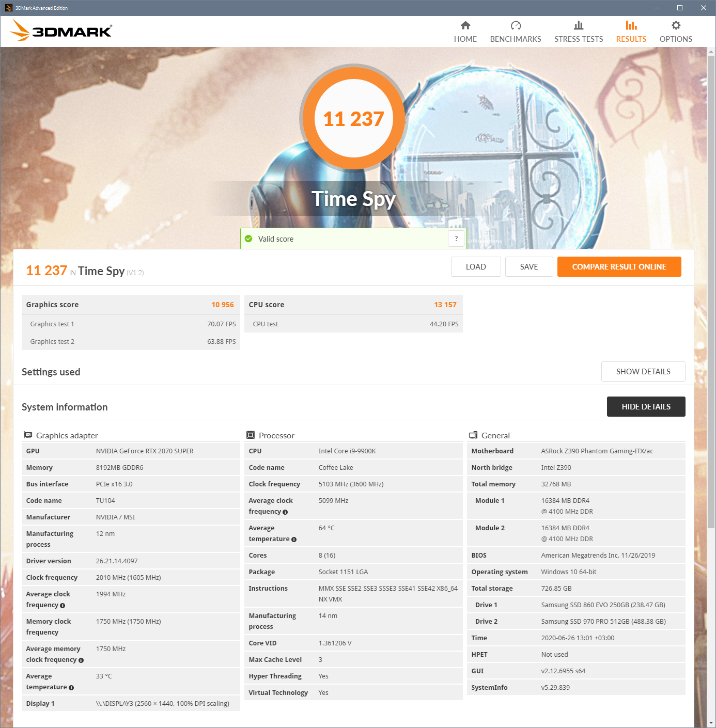Viewport: 716px width, 728px height.
Task: Click the North bridge value "Intel Z390"
Action: point(556,468)
